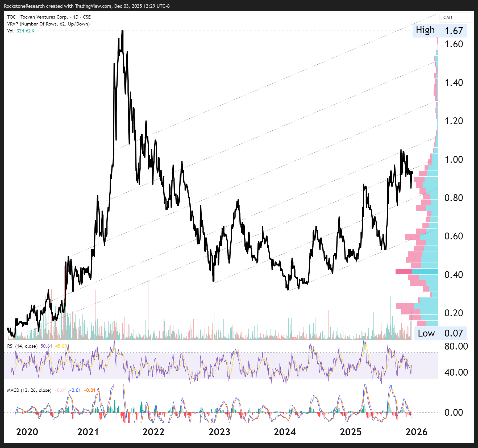Click the 2020 label on the time axis
The height and width of the screenshot is (448, 478).
tap(27, 432)
